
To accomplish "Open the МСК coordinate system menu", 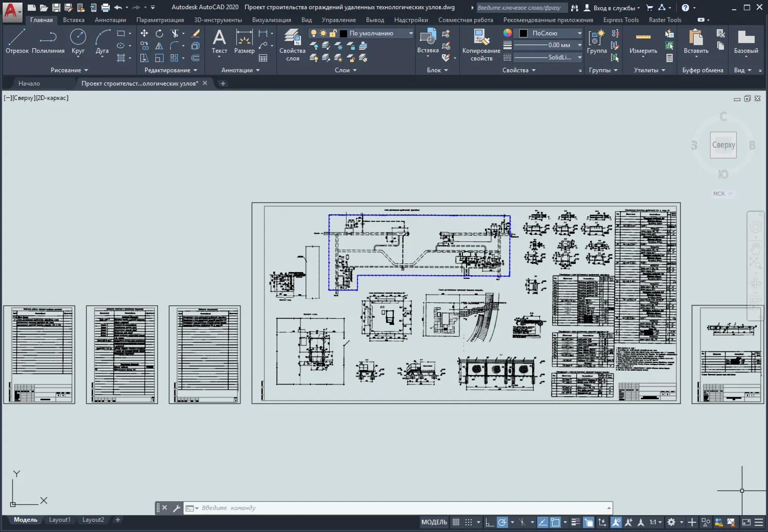I will click(x=723, y=194).
